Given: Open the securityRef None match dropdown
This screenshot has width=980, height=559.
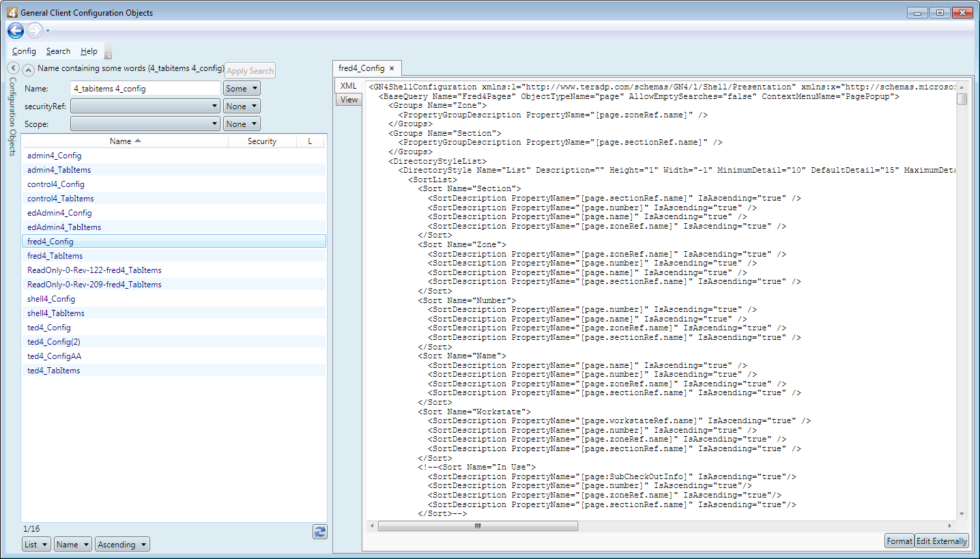Looking at the screenshot, I should [242, 106].
